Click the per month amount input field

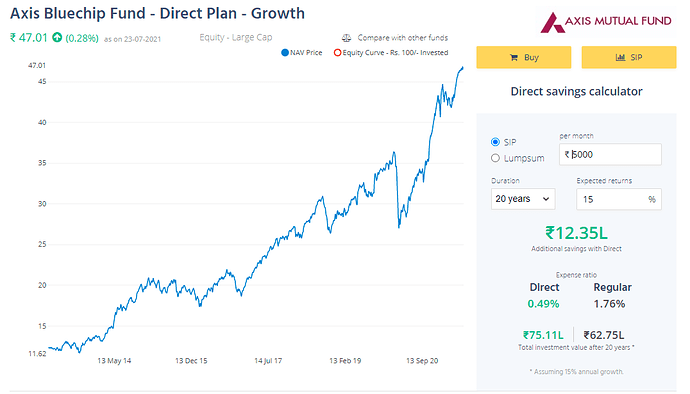[610, 155]
